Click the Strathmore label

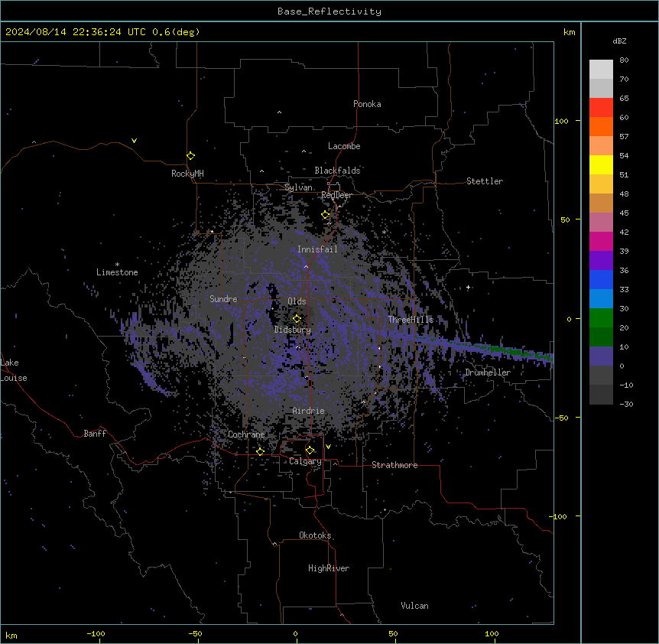(394, 465)
